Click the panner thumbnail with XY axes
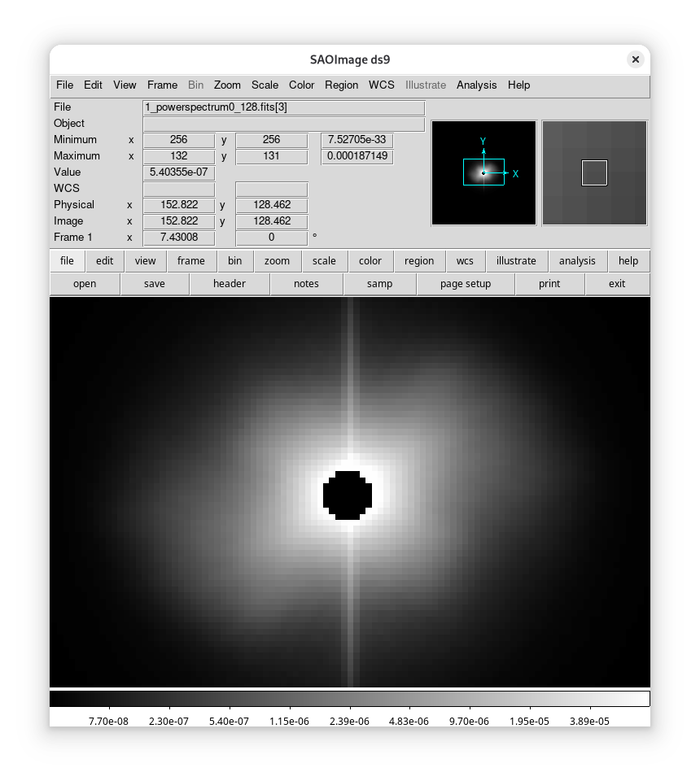 coord(483,172)
